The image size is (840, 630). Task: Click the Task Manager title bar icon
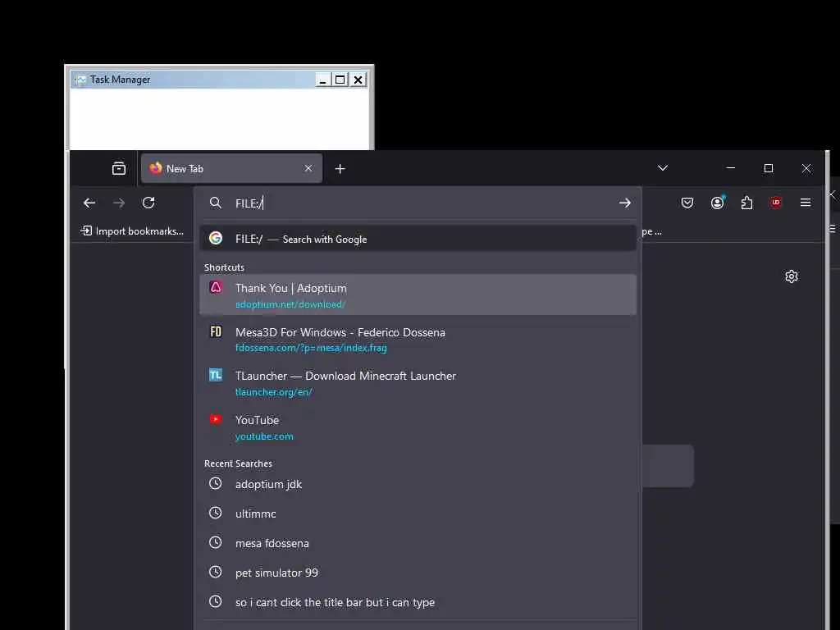point(80,80)
